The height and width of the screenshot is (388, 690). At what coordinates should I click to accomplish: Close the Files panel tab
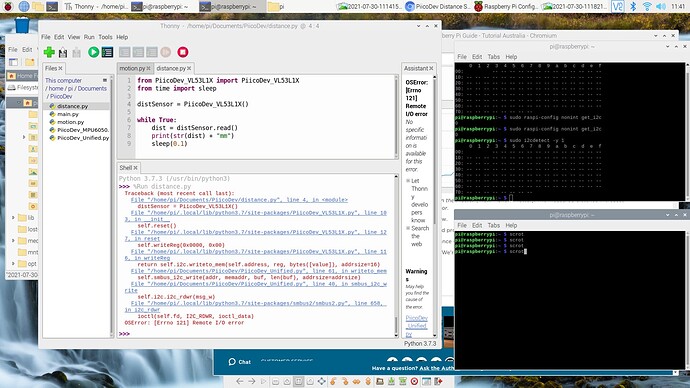coord(60,68)
